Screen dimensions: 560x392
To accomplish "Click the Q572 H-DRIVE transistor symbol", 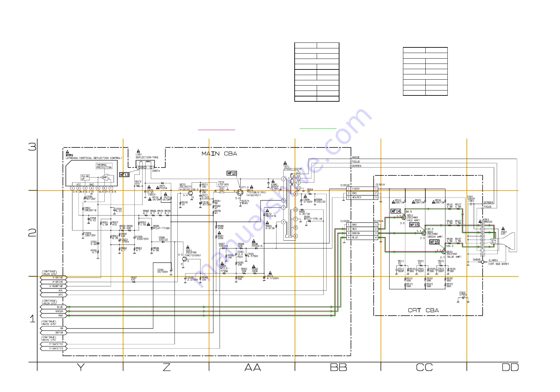I will point(190,193).
